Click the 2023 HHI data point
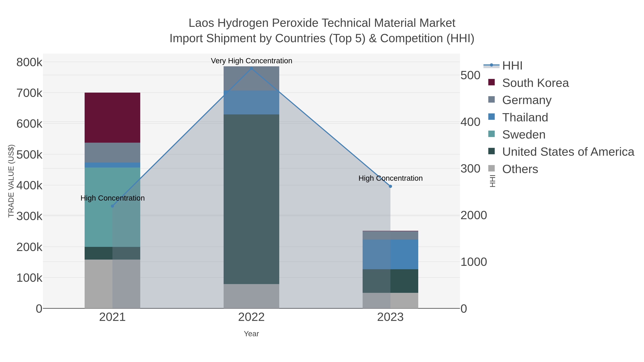644x362 pixels. point(391,186)
